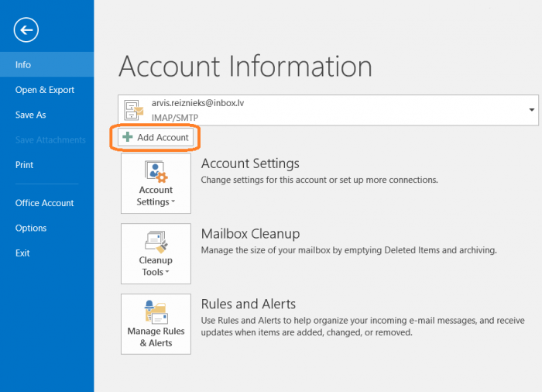Click the Account Settings heading text
542x392 pixels.
pos(250,163)
